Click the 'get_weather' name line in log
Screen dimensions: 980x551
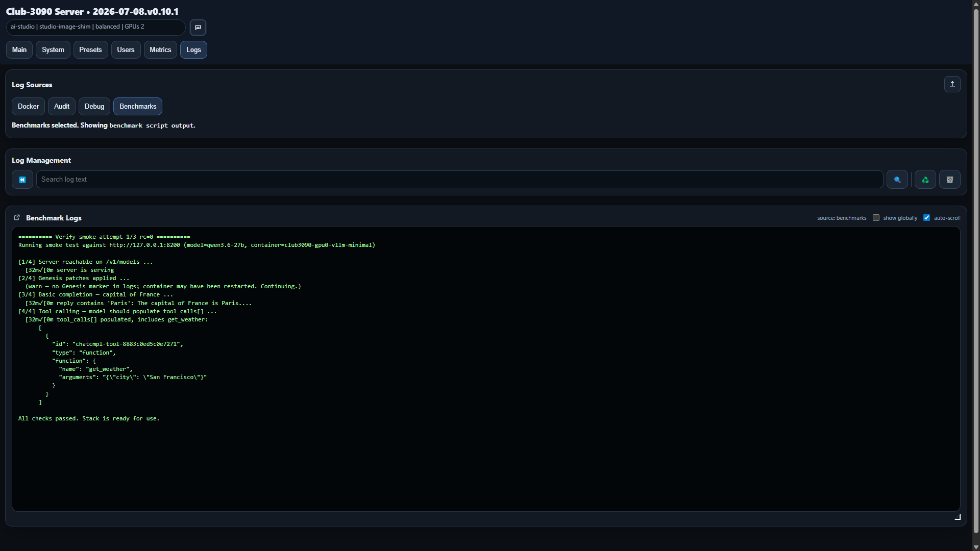tap(96, 369)
